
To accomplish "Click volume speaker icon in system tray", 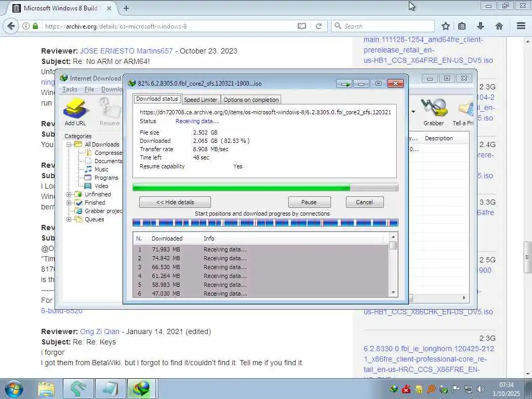I will [x=481, y=389].
